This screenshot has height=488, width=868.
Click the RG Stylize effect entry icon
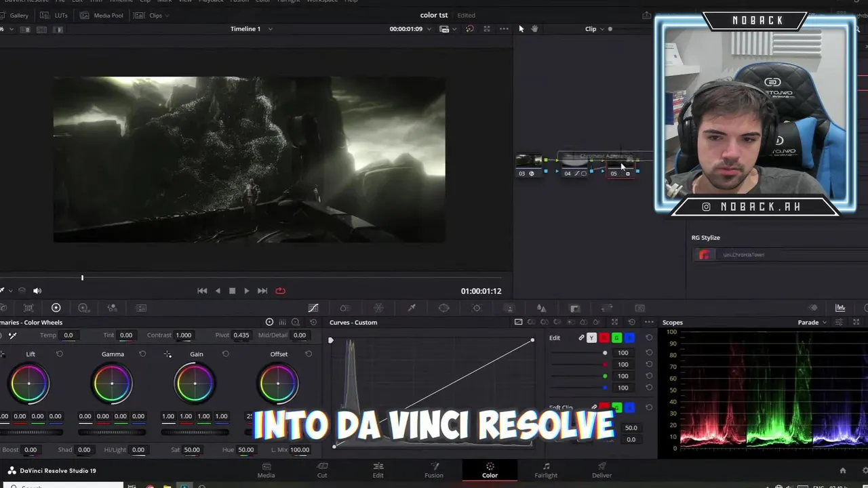tap(705, 255)
